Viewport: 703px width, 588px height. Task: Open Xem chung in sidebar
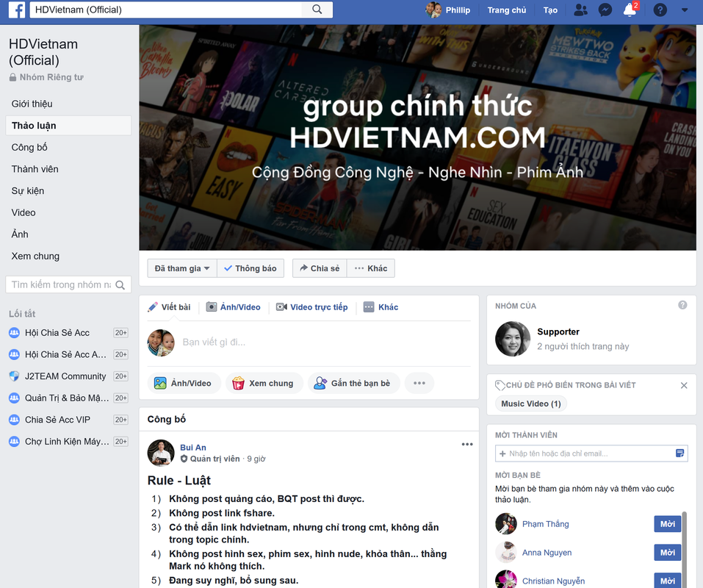coord(35,256)
